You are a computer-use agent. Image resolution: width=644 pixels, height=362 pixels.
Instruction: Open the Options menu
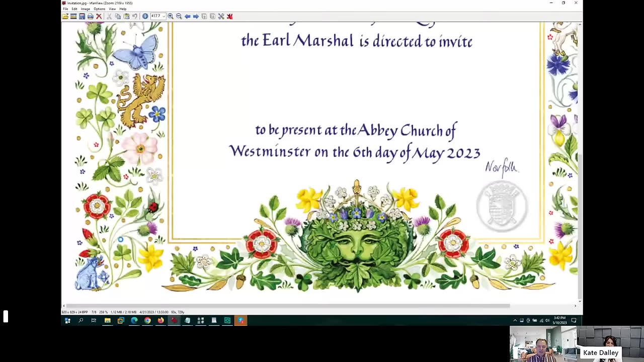(x=99, y=9)
